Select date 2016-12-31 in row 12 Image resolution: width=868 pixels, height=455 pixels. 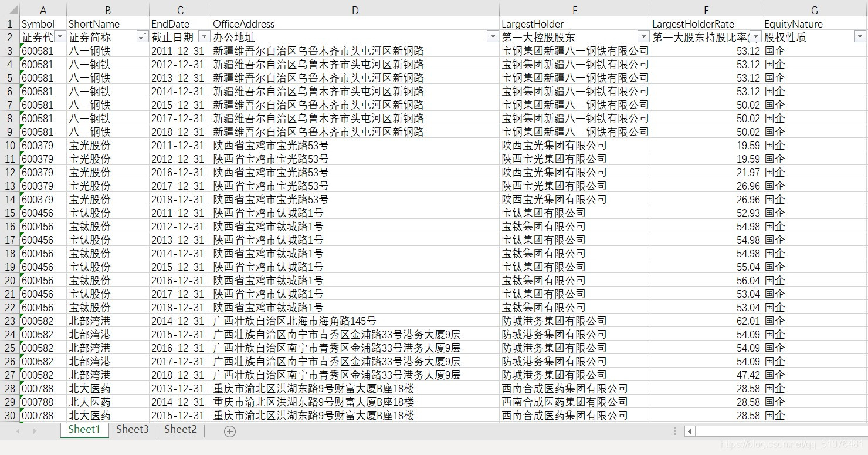(180, 172)
